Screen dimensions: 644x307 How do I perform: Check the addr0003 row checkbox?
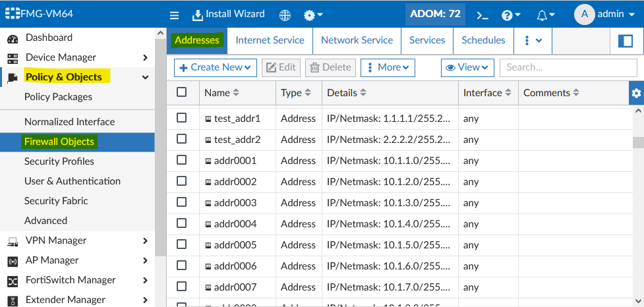pyautogui.click(x=181, y=202)
